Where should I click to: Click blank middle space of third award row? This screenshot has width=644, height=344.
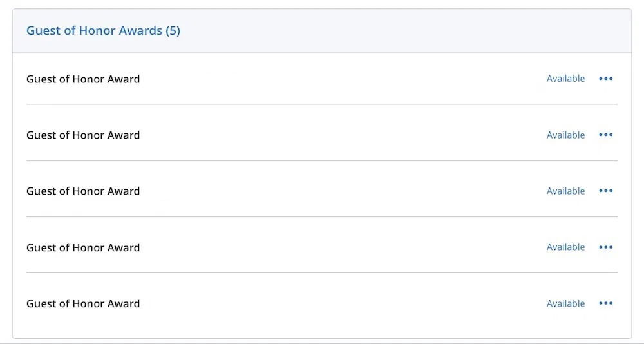coord(341,191)
